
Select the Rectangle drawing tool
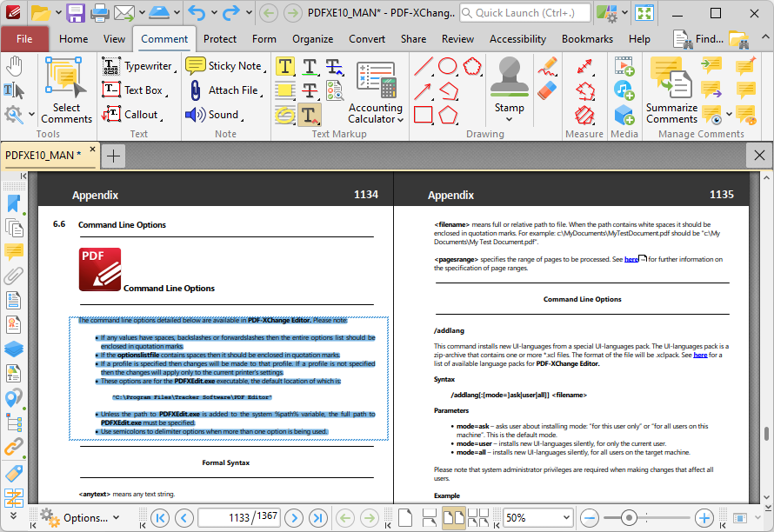pos(422,114)
